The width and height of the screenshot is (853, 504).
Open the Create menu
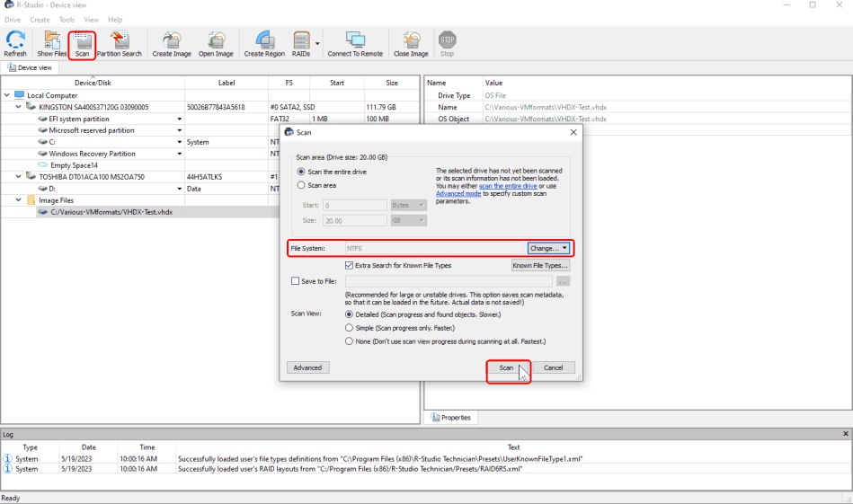[x=40, y=20]
